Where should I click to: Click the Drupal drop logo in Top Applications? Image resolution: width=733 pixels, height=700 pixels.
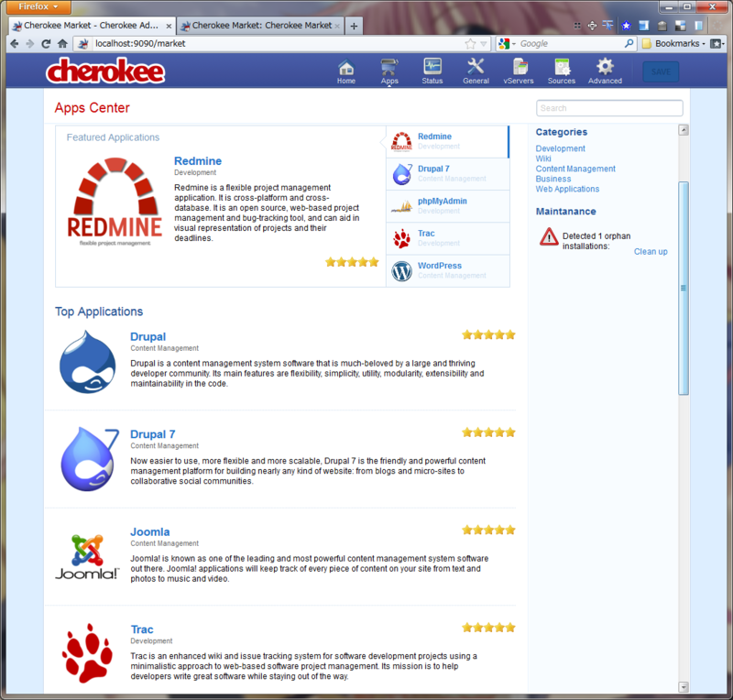87,362
